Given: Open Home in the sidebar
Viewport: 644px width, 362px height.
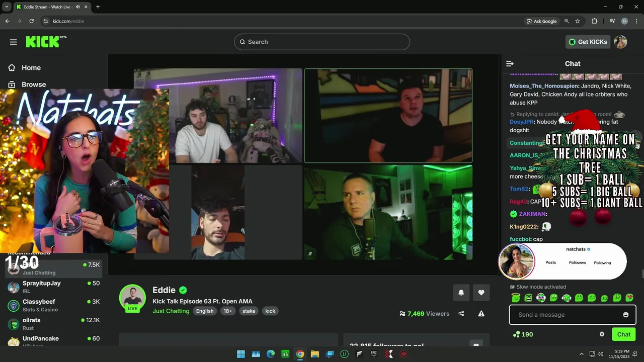Looking at the screenshot, I should click(26, 68).
